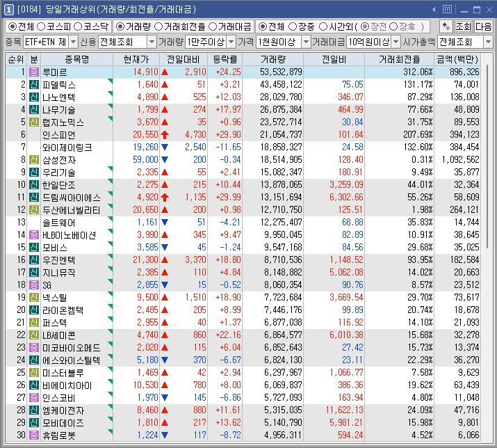This screenshot has height=448, width=497.
Task: Click the up arrow icon for 인스피언 upper limit
Action: 165,135
